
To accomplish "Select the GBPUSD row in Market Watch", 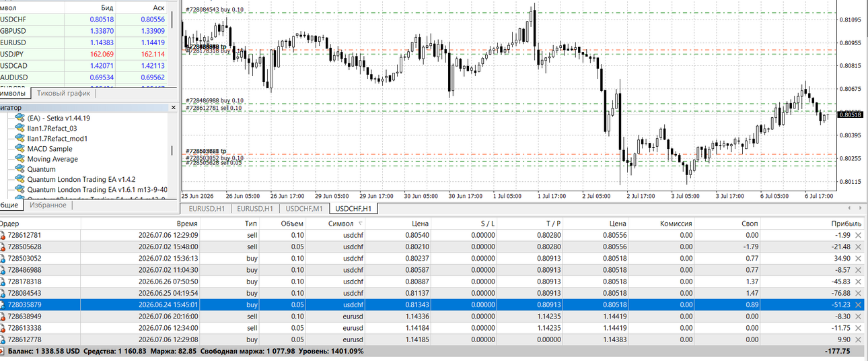I will click(85, 31).
